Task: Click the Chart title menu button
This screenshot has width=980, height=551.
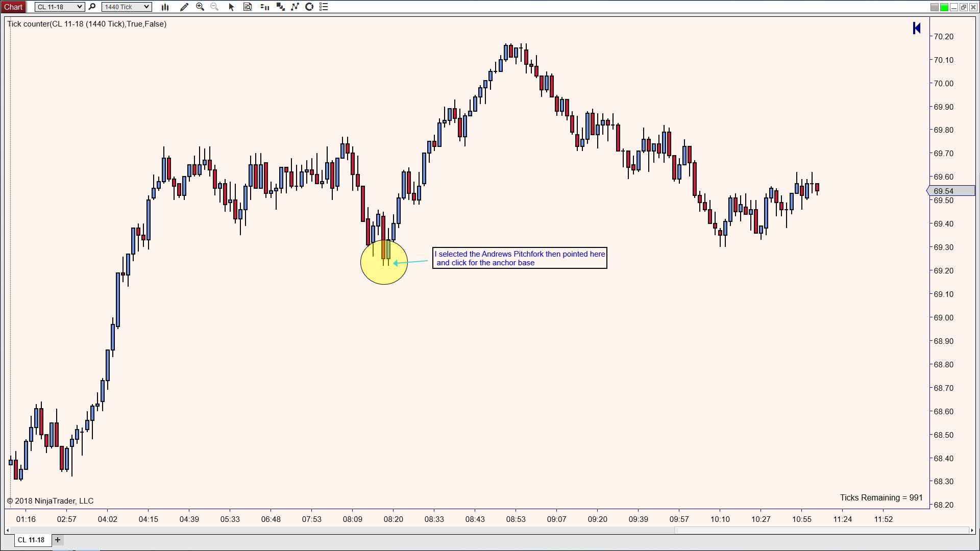Action: tap(13, 7)
